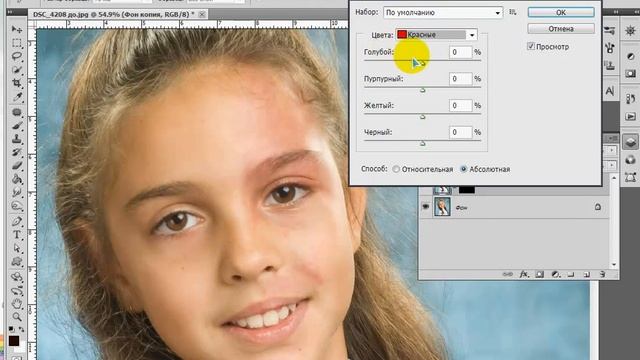
Task: Open the Clone Source panel dock icon
Action: pyautogui.click(x=610, y=65)
